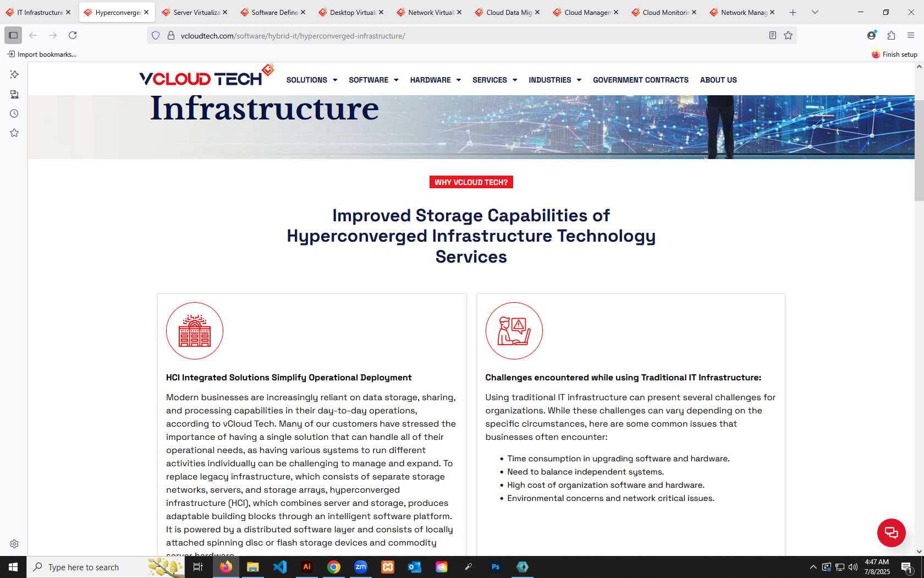Open sidebar settings gear
This screenshot has width=924, height=578.
[x=14, y=544]
